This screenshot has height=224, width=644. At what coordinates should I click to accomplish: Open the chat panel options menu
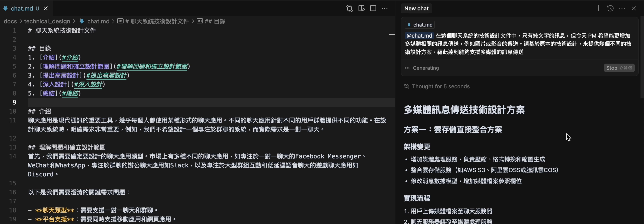point(622,8)
